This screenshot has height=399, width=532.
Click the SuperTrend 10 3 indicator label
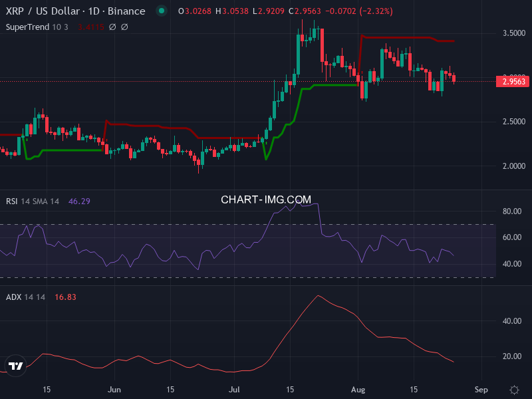coord(37,27)
